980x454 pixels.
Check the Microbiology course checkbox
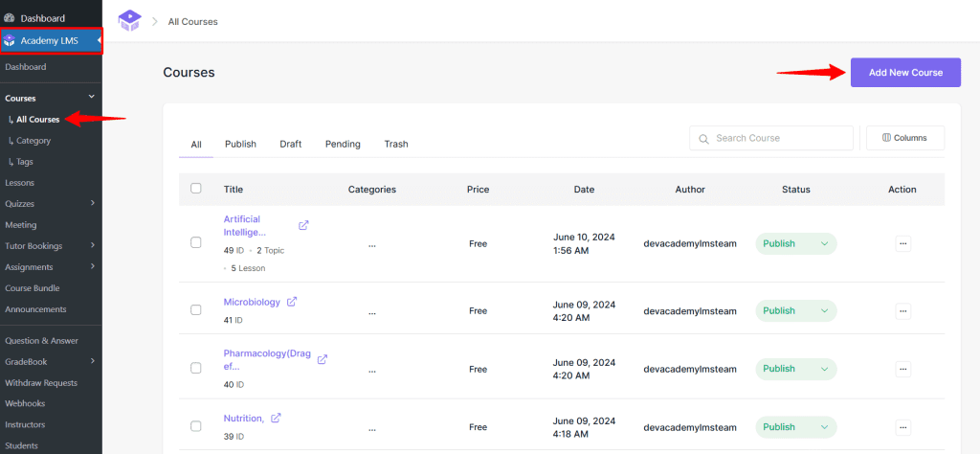click(x=196, y=310)
